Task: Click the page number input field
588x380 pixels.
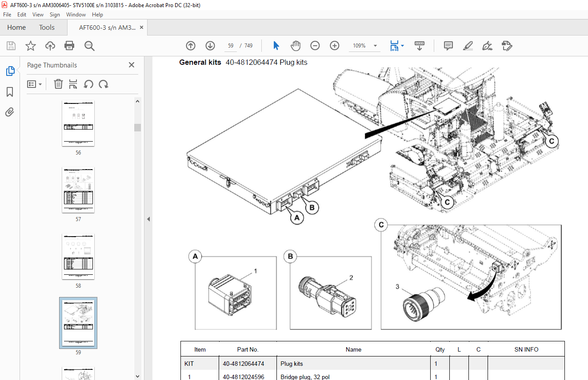Action: [231, 46]
